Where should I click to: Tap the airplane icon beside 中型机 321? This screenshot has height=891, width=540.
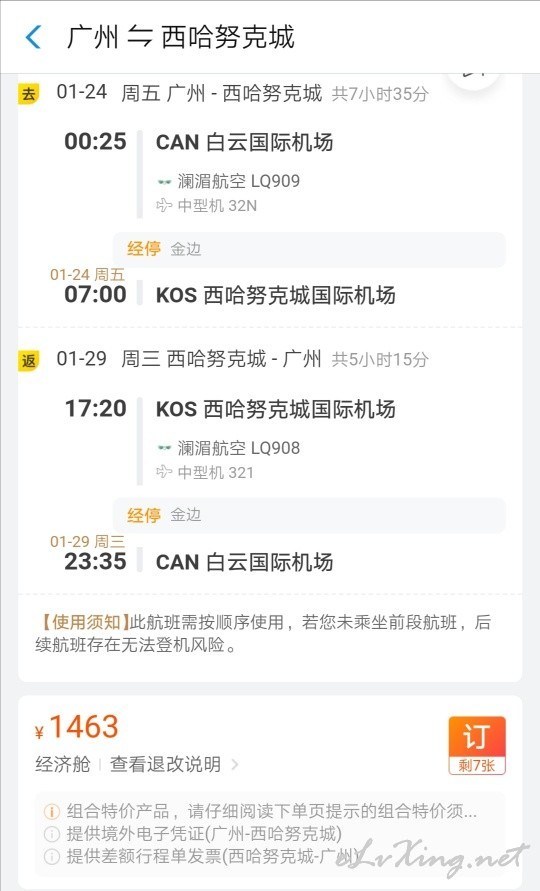164,472
